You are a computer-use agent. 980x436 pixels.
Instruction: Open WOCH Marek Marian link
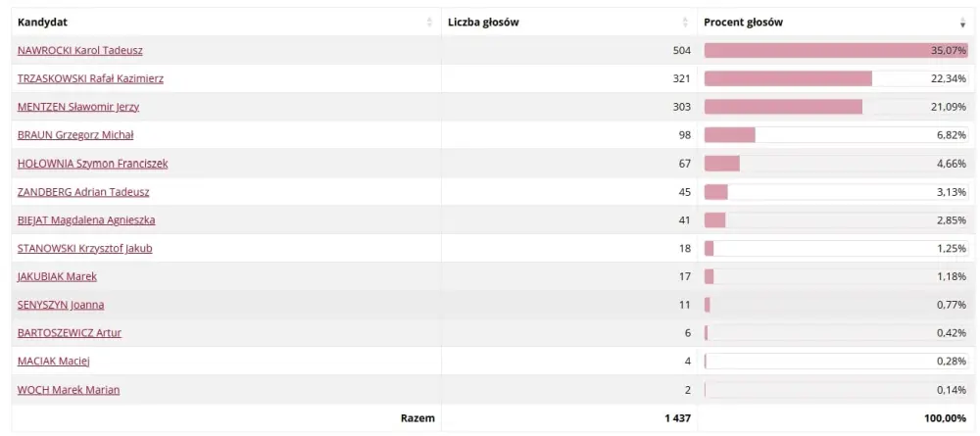[69, 390]
